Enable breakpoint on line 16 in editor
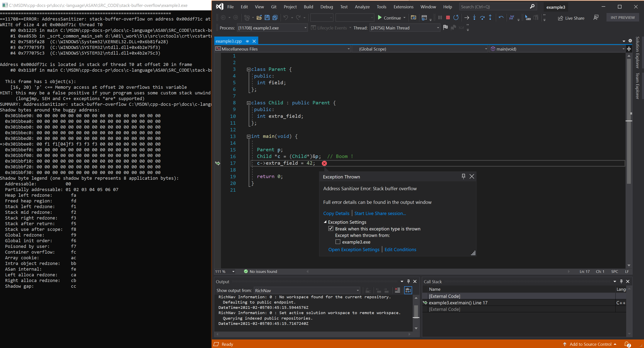This screenshot has height=348, width=644. point(219,156)
